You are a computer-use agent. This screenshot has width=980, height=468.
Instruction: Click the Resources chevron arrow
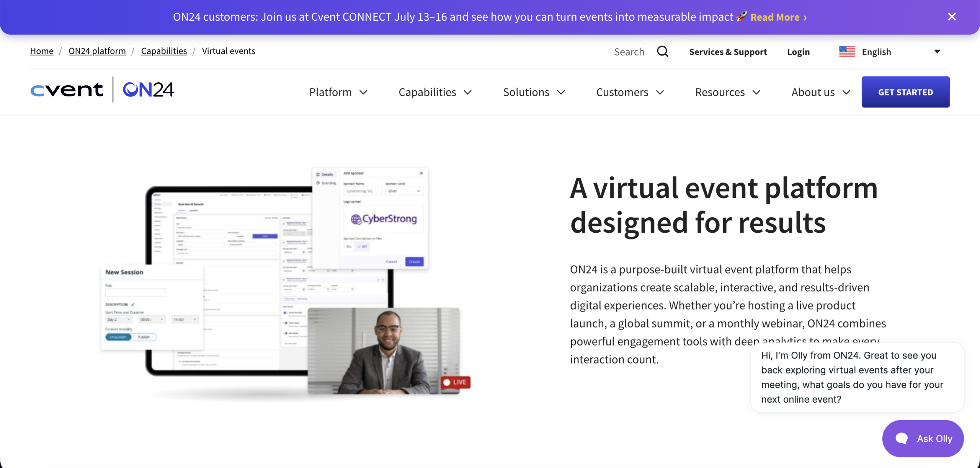pos(756,92)
